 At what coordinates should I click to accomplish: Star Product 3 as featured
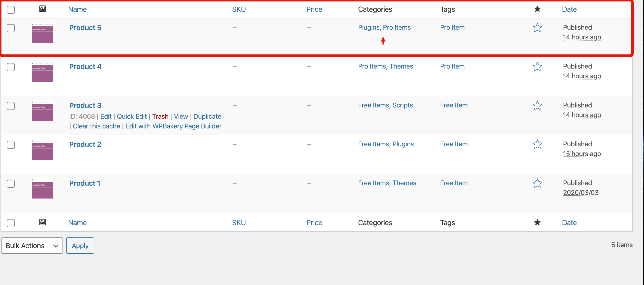click(537, 105)
